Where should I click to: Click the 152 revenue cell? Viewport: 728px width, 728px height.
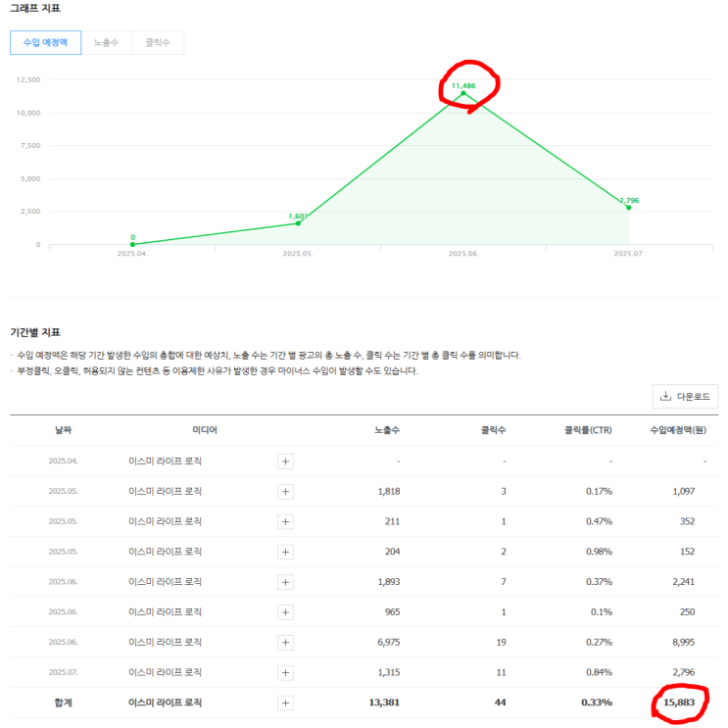(687, 552)
